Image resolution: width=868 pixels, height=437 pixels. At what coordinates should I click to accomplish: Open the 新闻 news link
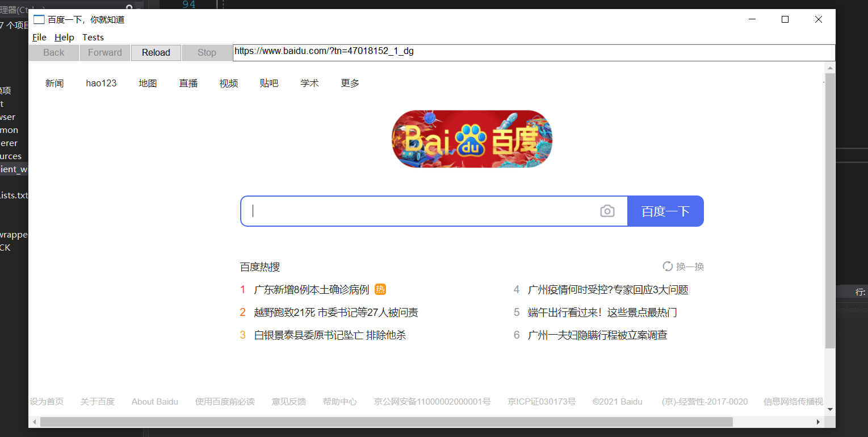pos(54,83)
